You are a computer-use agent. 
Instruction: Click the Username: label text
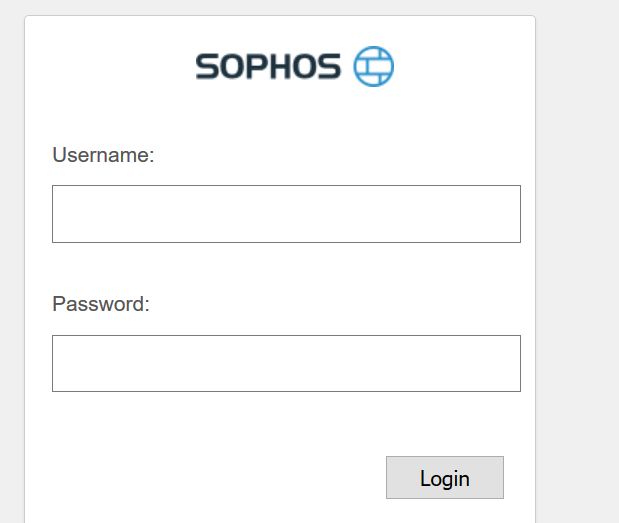coord(103,155)
